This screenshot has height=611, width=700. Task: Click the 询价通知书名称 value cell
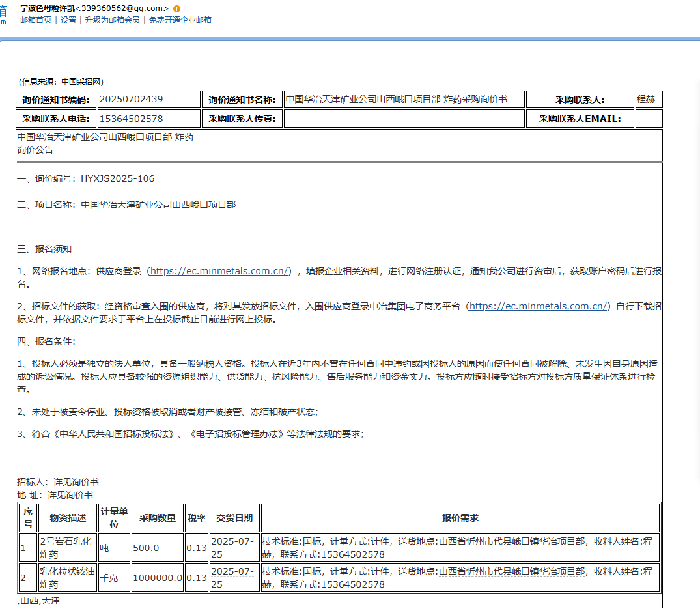pos(404,100)
